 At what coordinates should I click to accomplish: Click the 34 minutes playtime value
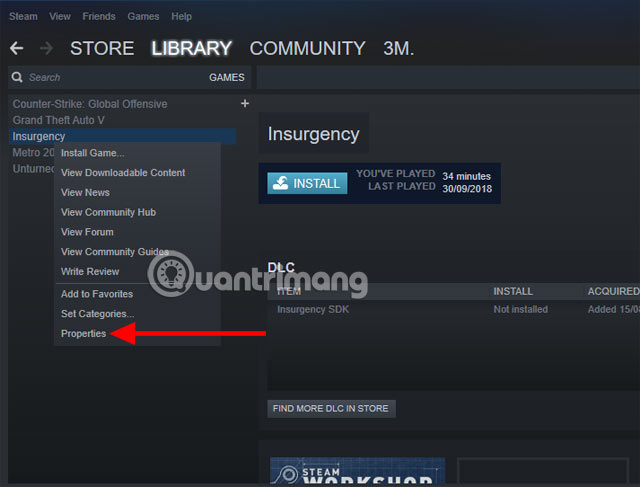467,176
